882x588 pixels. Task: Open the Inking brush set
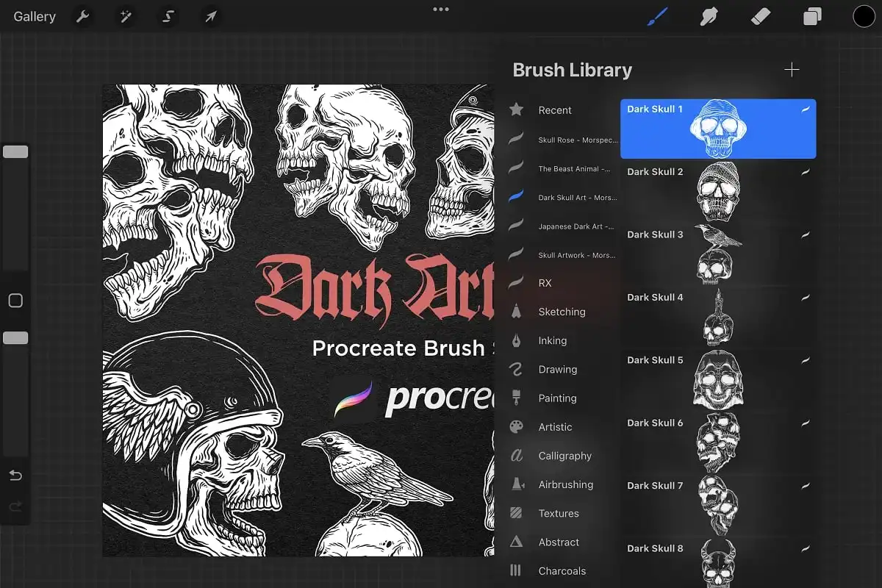click(563, 340)
